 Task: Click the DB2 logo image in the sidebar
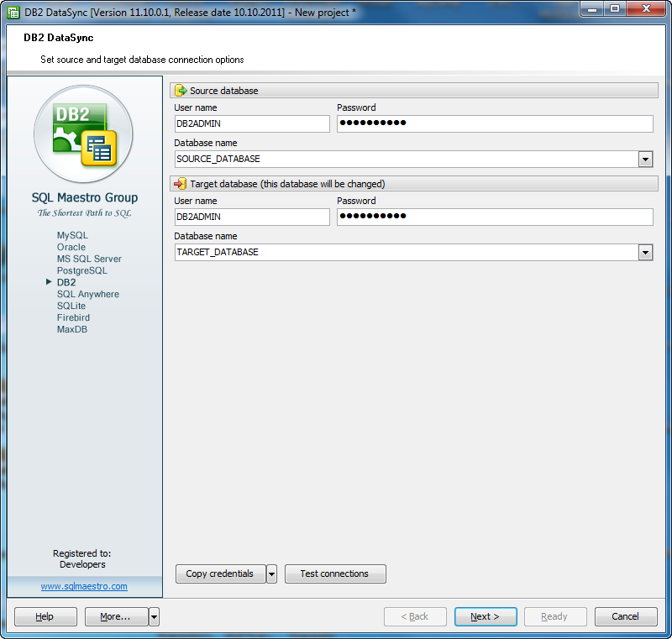tap(83, 134)
